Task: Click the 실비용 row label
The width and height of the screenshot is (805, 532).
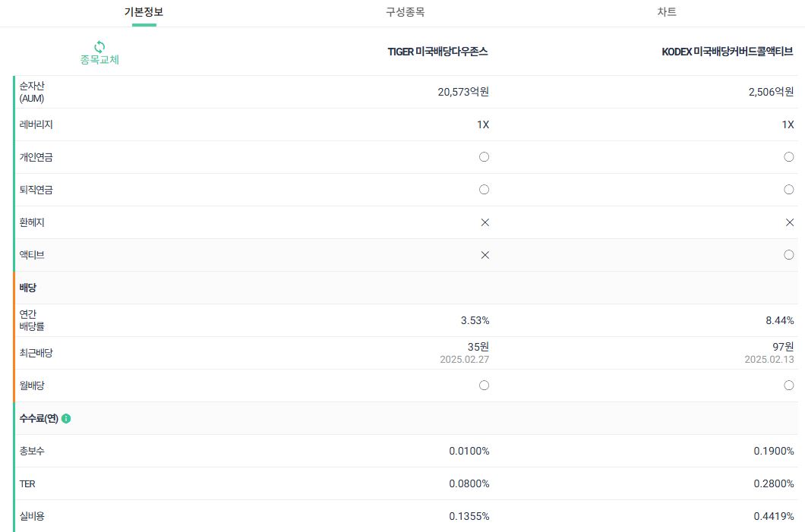Action: 32,516
